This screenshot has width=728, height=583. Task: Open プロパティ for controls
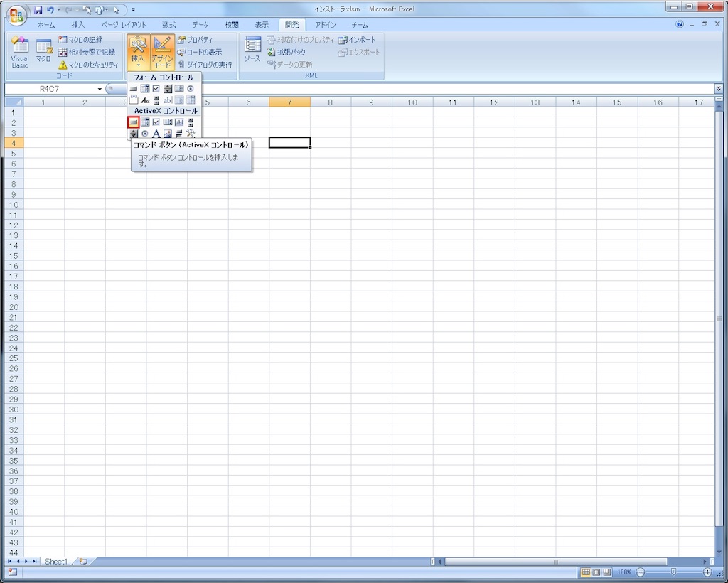pyautogui.click(x=195, y=40)
